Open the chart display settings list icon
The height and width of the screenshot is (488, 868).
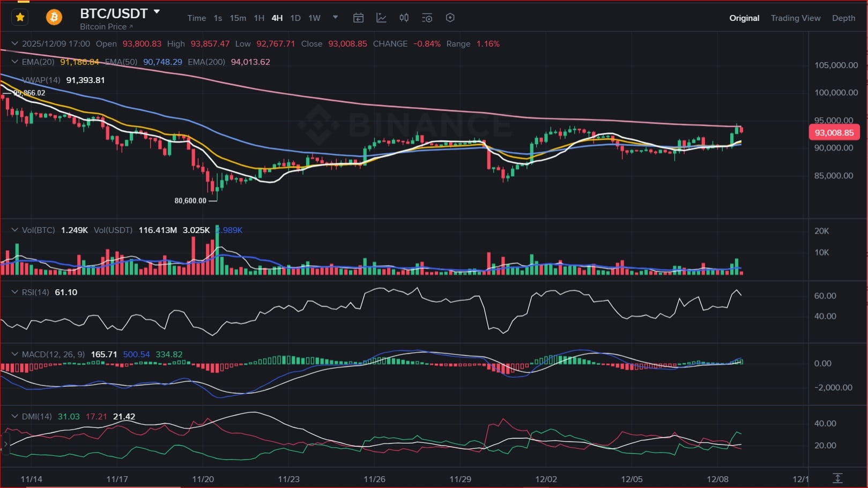coord(427,18)
